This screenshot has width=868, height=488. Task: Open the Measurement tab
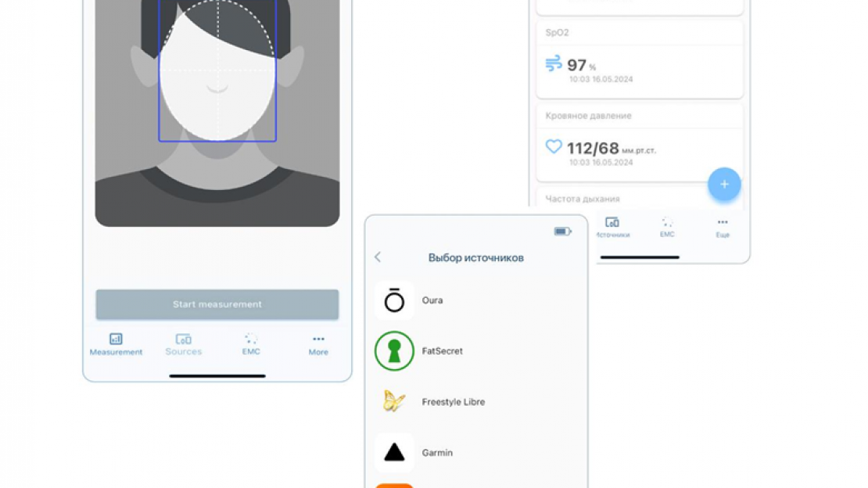click(116, 344)
